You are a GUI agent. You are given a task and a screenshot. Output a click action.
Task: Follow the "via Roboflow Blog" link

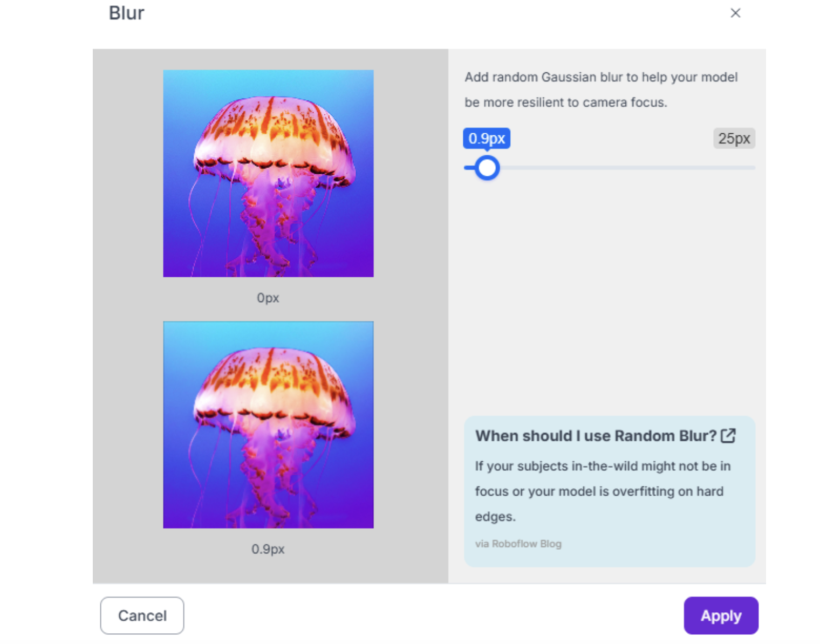(x=518, y=544)
